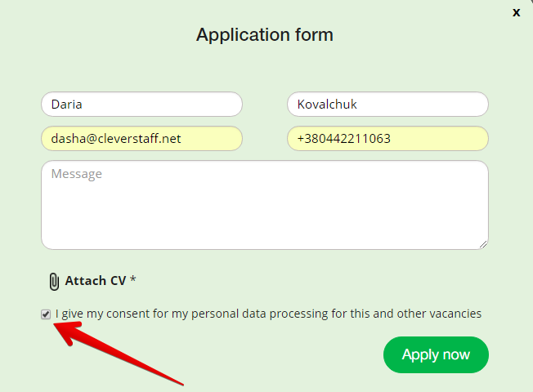Click the phone field with +380442211063
533x392 pixels.
387,139
